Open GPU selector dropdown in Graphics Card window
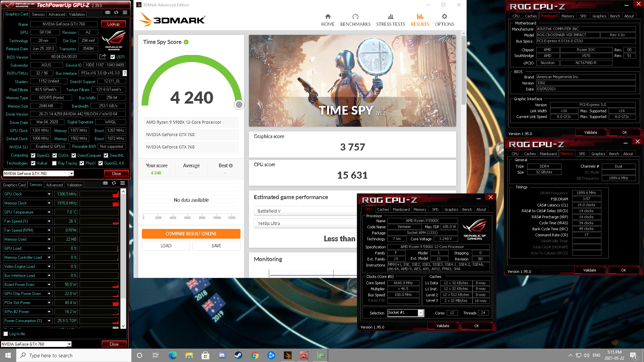The height and width of the screenshot is (362, 644). coord(71,174)
